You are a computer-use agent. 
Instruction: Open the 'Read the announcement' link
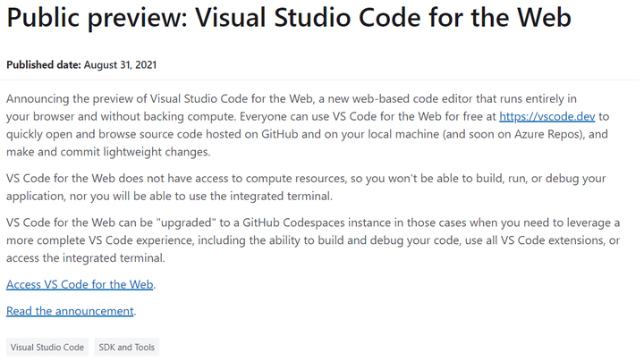coord(70,311)
